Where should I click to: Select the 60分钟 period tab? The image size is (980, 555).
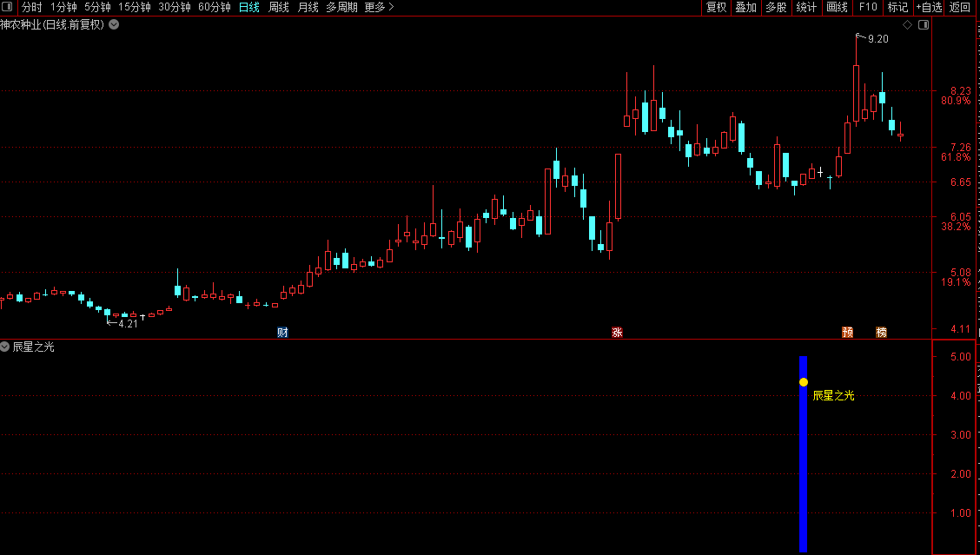[215, 8]
